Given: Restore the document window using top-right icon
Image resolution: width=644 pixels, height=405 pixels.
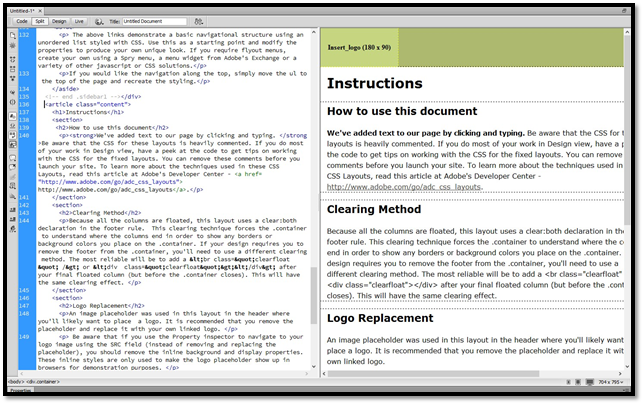Looking at the screenshot, I should pos(624,11).
